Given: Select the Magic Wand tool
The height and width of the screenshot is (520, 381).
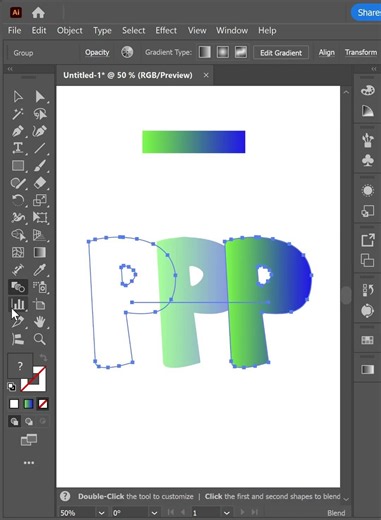Looking at the screenshot, I should point(18,114).
